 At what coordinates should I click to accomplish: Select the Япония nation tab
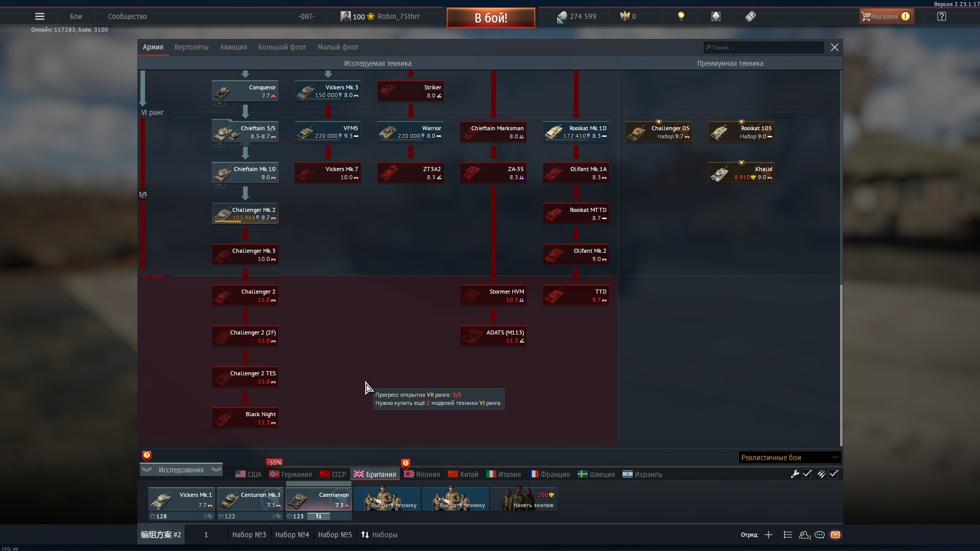click(422, 474)
